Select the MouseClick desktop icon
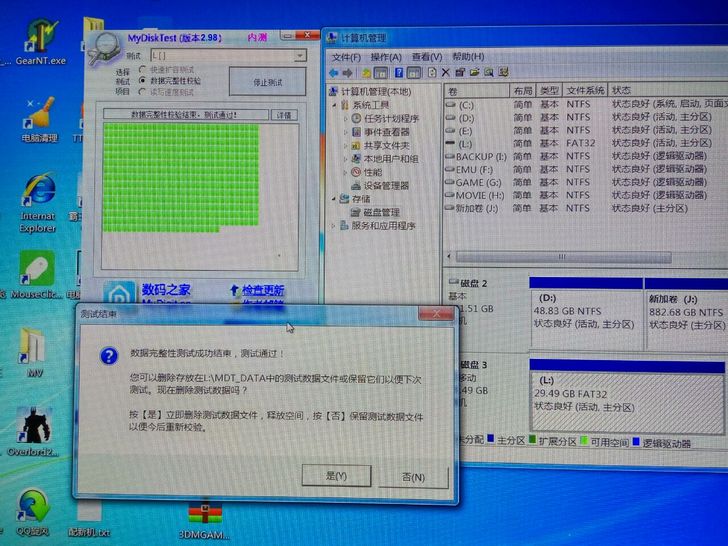Viewport: 728px width, 546px height. coord(36,275)
